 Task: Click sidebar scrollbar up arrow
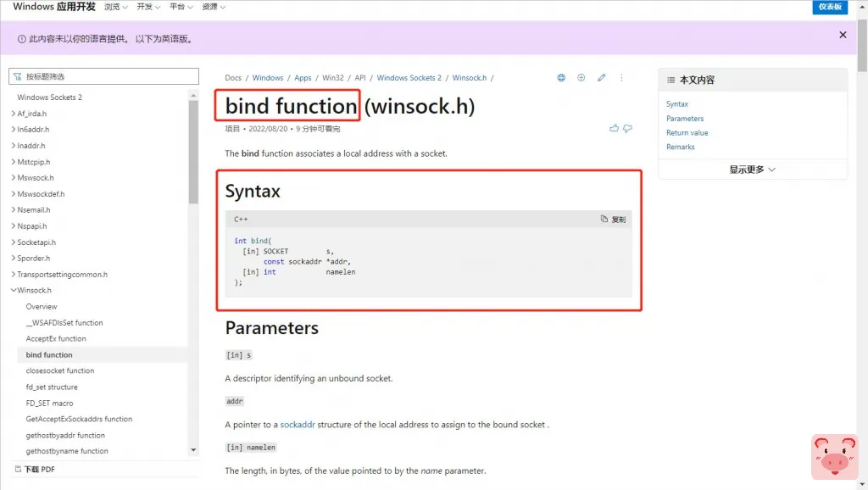[193, 96]
